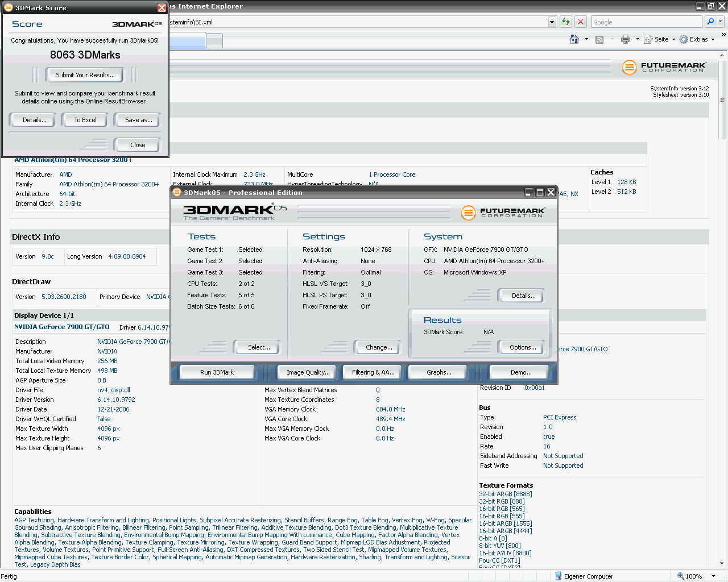Click the Futuremark logo on web page
The height and width of the screenshot is (582, 728).
[664, 67]
